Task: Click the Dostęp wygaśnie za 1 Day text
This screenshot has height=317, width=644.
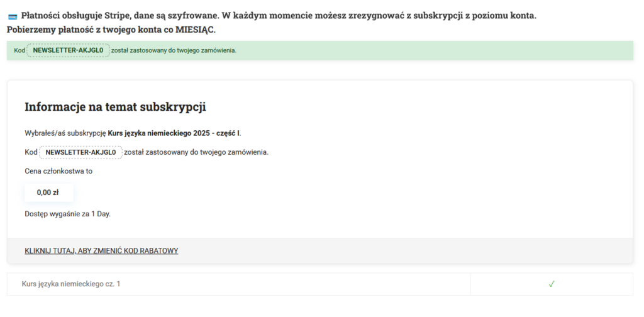Action: 68,214
